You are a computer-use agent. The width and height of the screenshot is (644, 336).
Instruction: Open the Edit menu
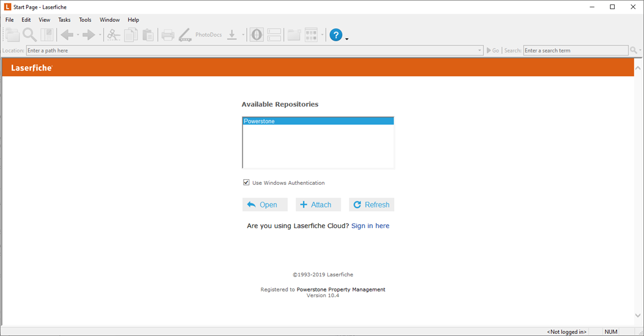(x=26, y=20)
